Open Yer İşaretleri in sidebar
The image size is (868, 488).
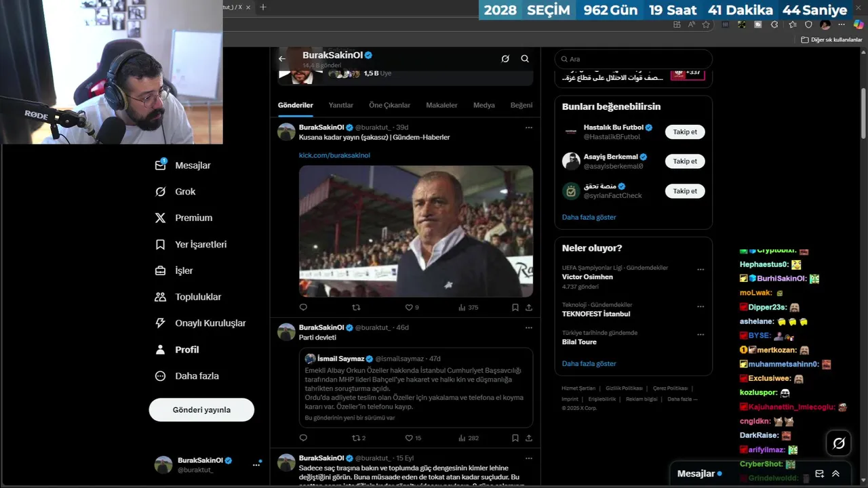pyautogui.click(x=191, y=245)
